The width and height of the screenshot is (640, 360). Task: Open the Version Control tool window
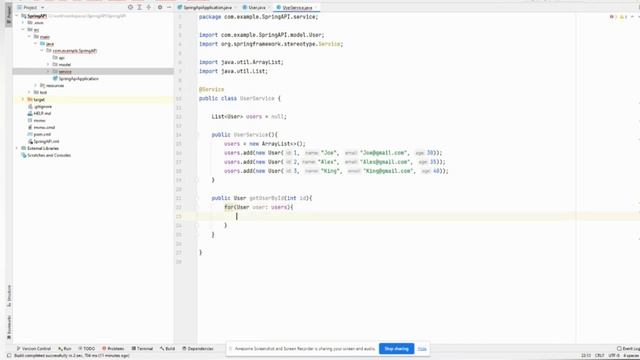(x=33, y=349)
